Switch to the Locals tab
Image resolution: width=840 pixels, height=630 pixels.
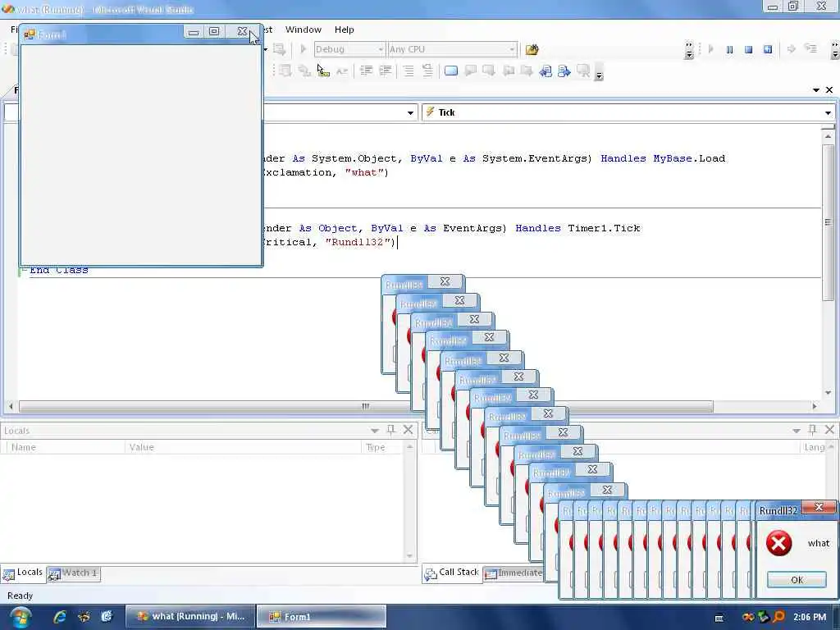tap(22, 573)
